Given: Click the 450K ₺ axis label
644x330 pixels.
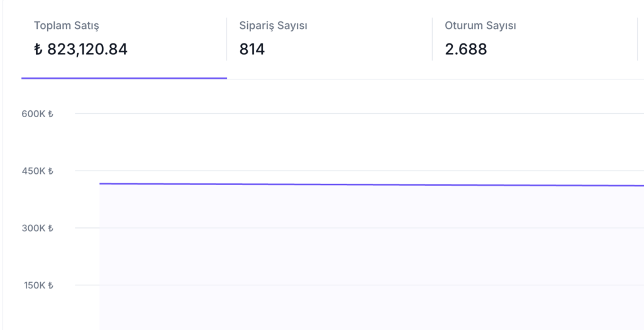Looking at the screenshot, I should click(x=37, y=171).
